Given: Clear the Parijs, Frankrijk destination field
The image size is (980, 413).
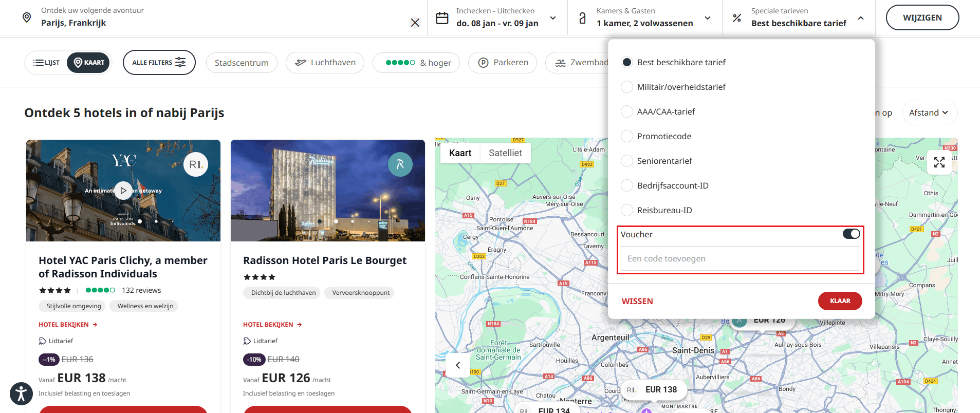Looking at the screenshot, I should click(415, 23).
